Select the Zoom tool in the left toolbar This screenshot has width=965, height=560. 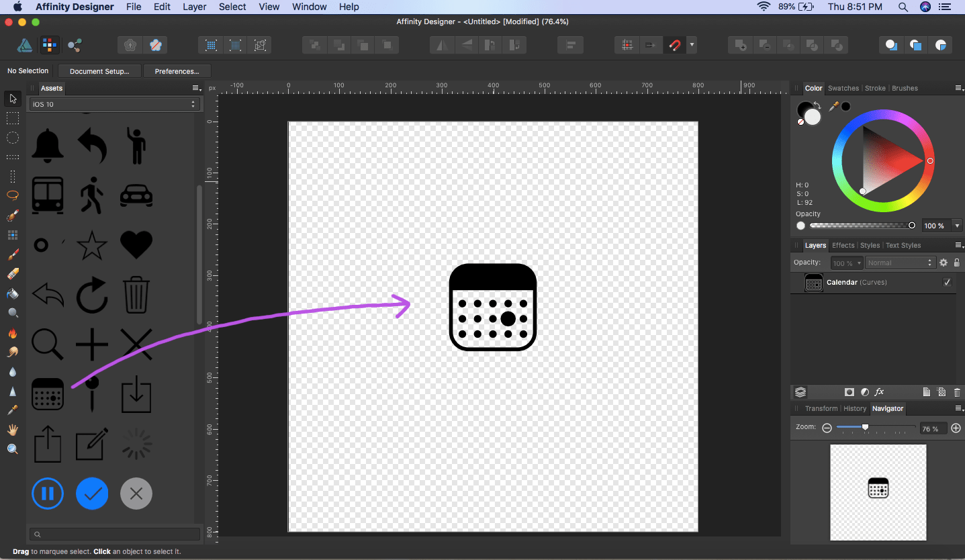(x=12, y=449)
